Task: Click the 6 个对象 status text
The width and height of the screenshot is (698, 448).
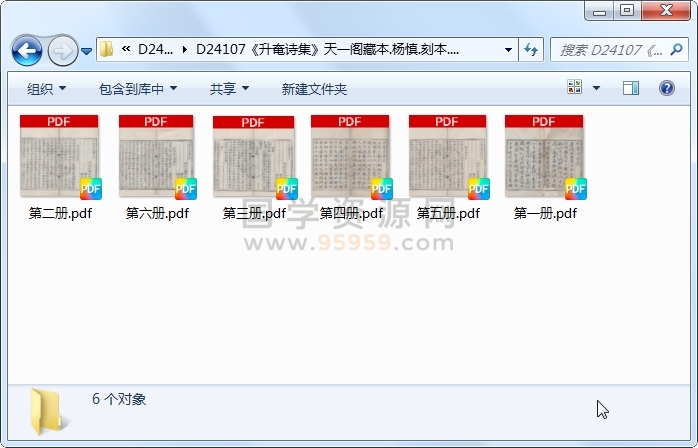Action: [x=119, y=399]
